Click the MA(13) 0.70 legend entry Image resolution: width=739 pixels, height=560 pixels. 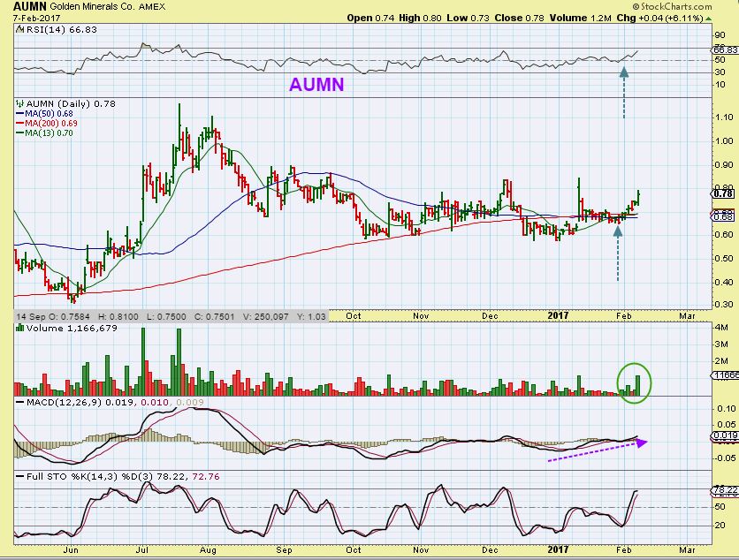point(49,132)
